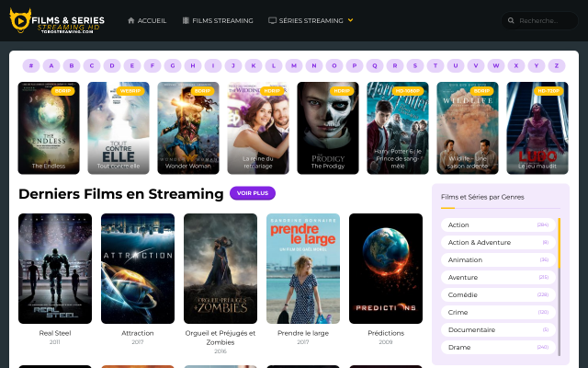Open Wildlife carousel poster
Viewport: 588px width, 368px height.
click(x=468, y=128)
